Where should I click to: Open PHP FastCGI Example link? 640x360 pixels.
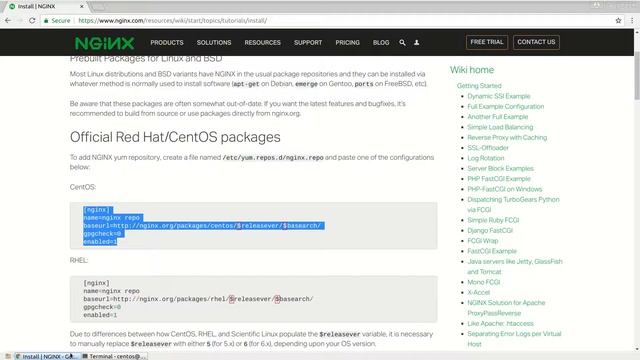499,179
